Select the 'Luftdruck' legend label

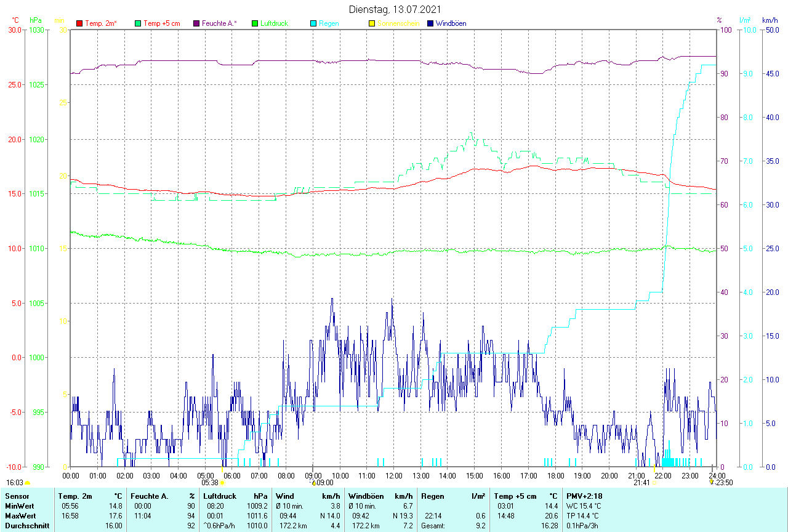tap(274, 23)
